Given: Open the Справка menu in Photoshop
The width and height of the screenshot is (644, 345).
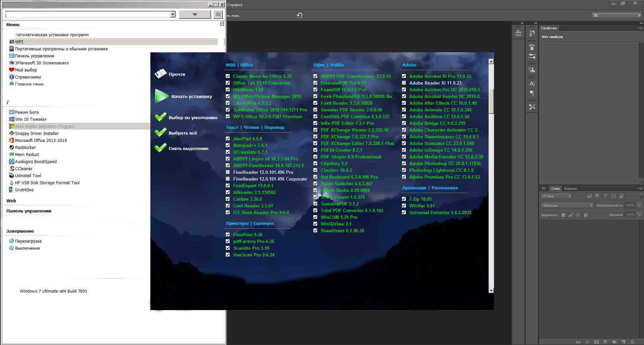Looking at the screenshot, I should point(235,5).
